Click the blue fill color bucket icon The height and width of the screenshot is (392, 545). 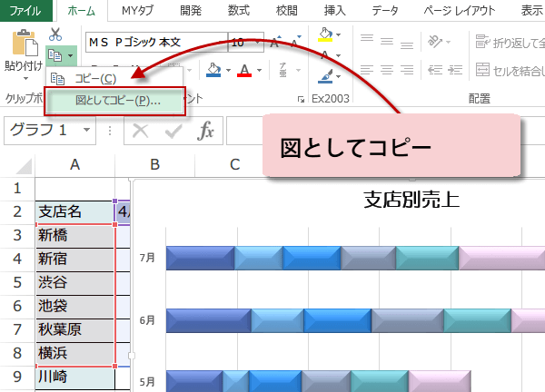click(213, 70)
